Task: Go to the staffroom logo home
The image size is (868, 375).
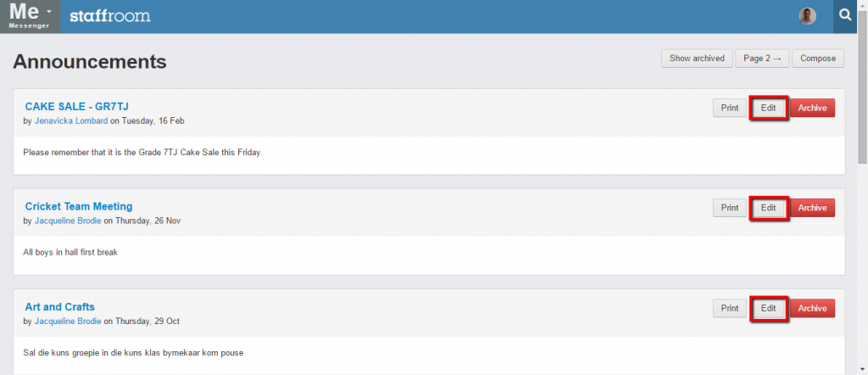Action: click(109, 16)
